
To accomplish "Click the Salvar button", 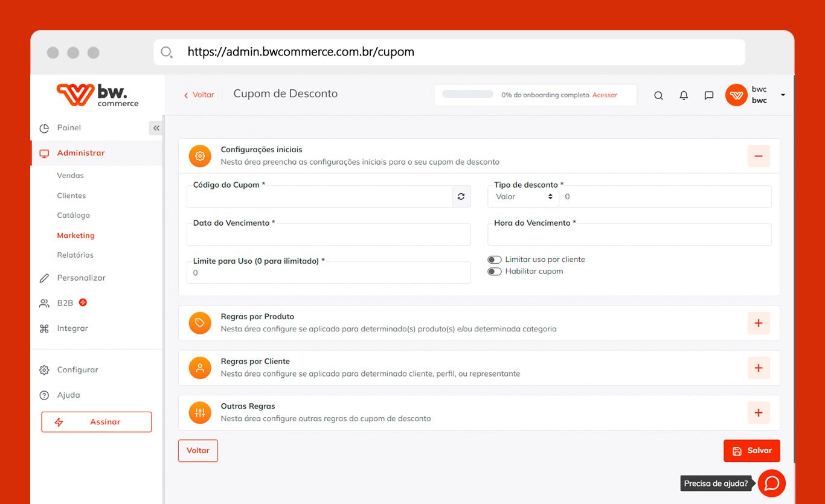I will (x=752, y=451).
